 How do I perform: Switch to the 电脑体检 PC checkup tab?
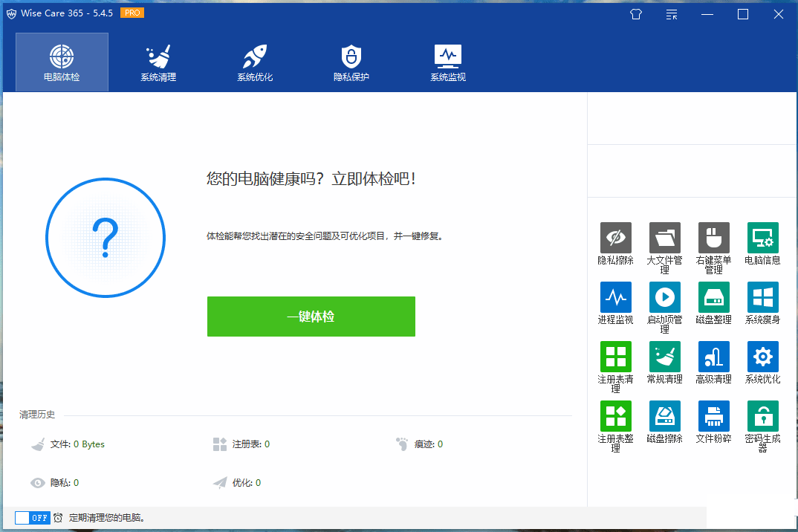click(62, 62)
